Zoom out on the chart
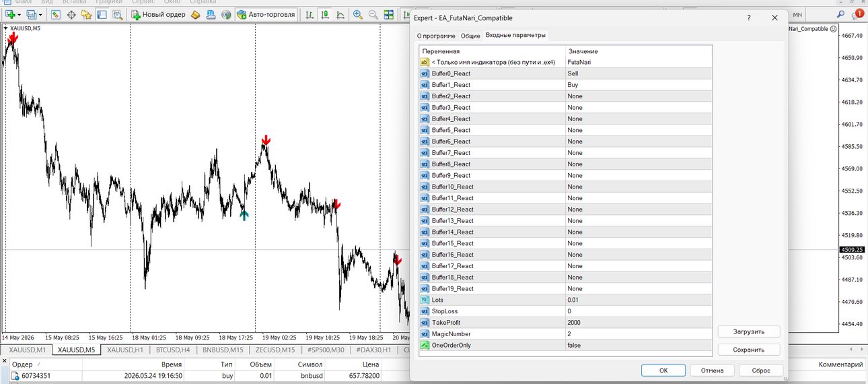The image size is (868, 384). click(x=373, y=14)
